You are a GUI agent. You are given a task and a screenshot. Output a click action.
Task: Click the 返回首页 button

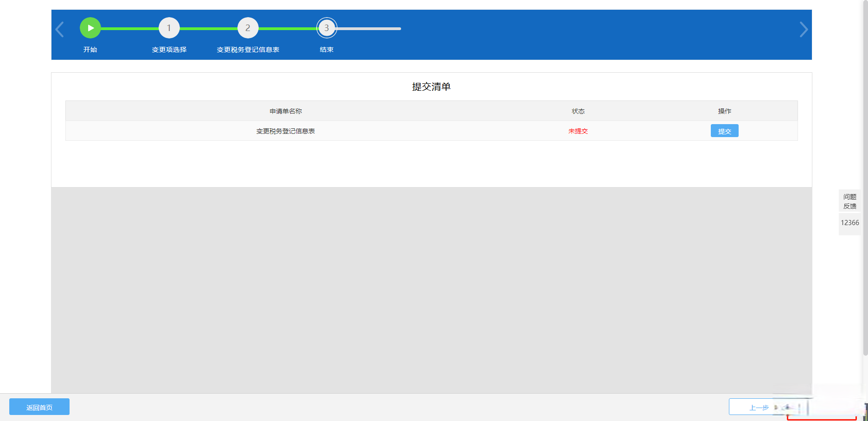point(39,407)
